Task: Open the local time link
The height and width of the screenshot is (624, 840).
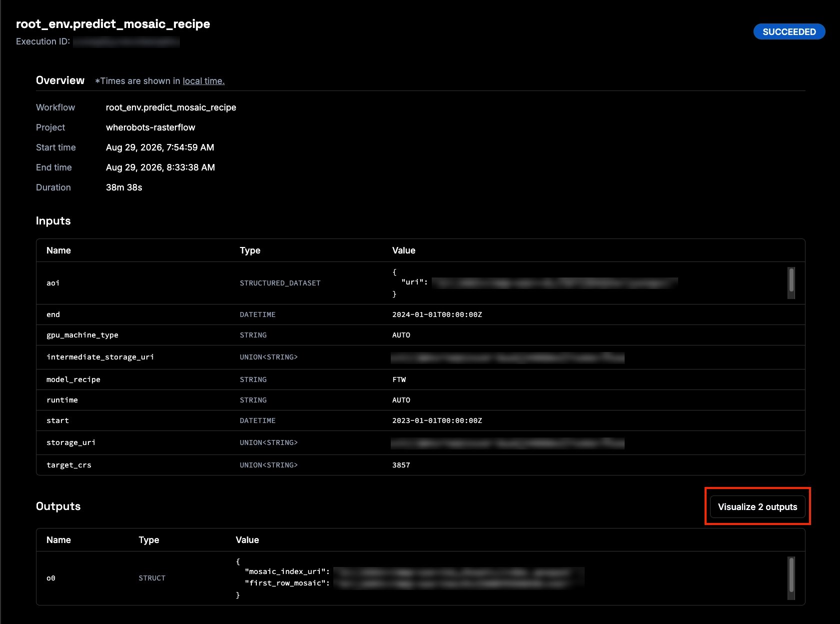Action: pyautogui.click(x=203, y=81)
